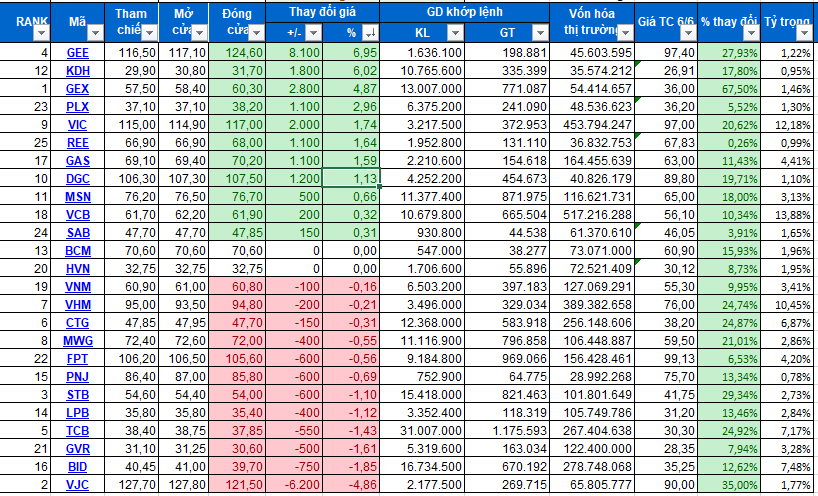Select TCB volume cell 31.007.000
The image size is (818, 496).
[422, 431]
